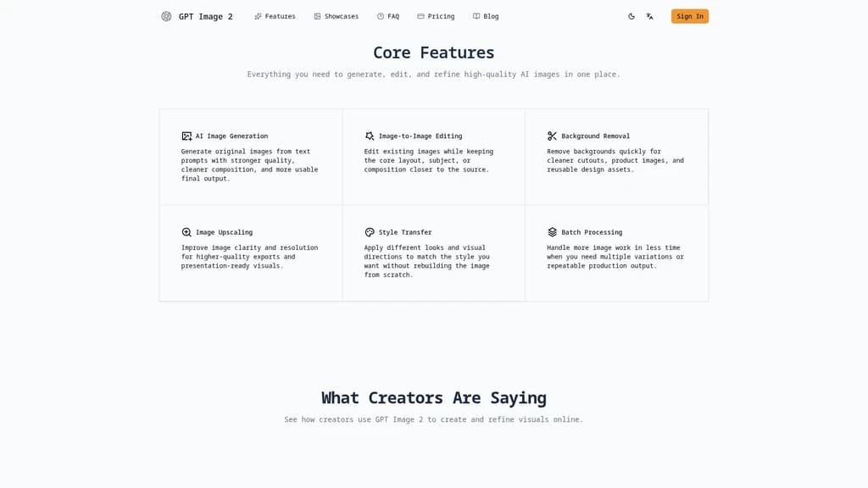Select the "Image-to-Image Editing" card title

[420, 136]
